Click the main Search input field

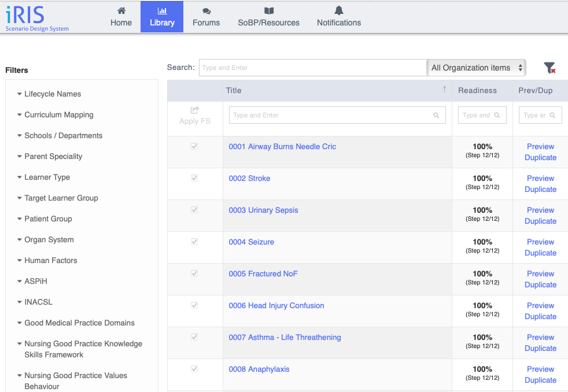click(x=312, y=68)
